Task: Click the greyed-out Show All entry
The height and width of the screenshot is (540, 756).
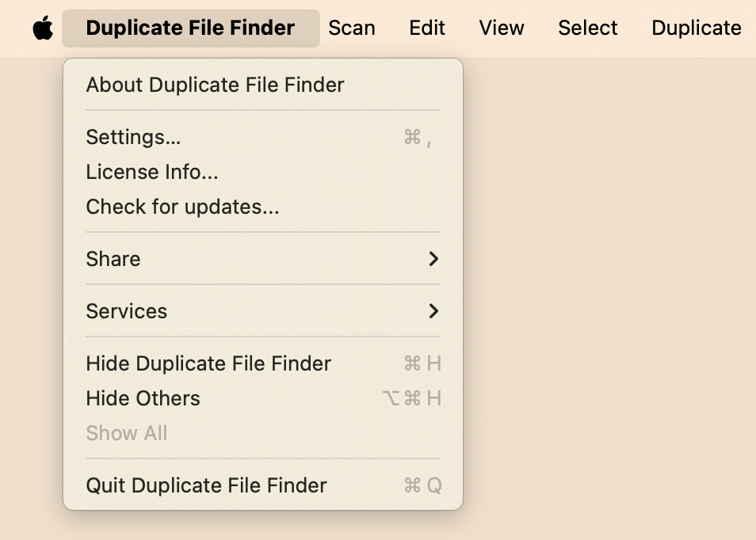Action: click(127, 433)
